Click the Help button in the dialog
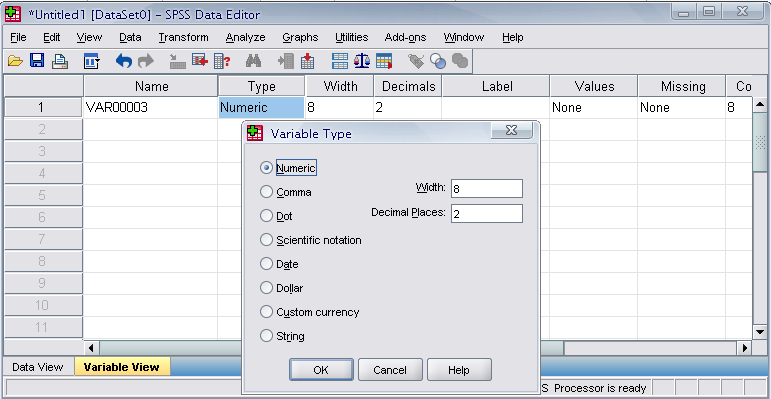 point(459,370)
